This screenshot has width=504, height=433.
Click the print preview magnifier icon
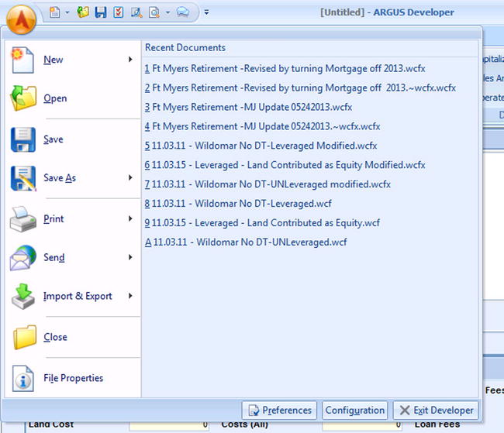coord(154,12)
